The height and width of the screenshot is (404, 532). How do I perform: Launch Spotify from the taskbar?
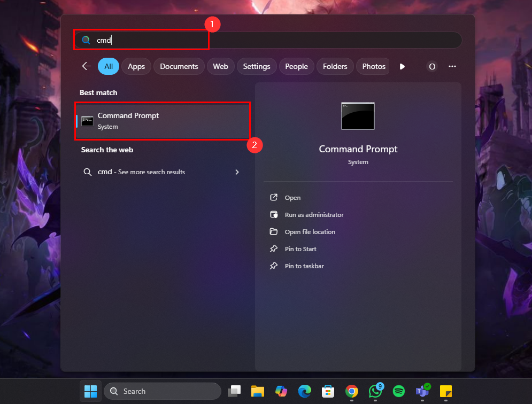pos(398,391)
